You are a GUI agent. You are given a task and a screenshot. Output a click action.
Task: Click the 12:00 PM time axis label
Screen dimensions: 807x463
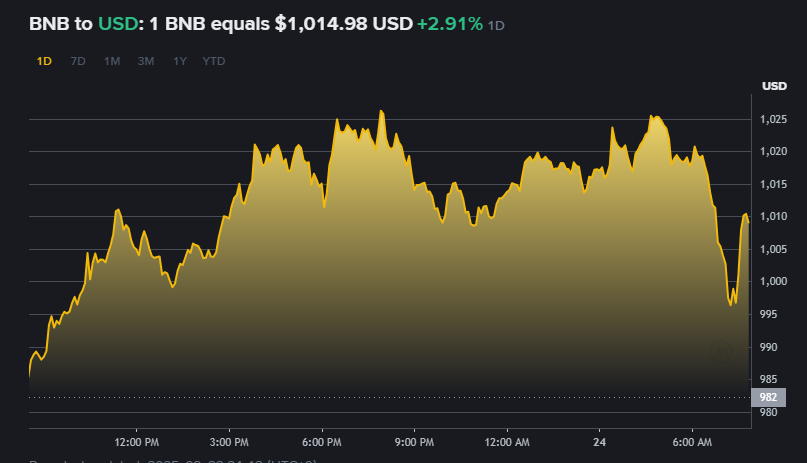137,441
